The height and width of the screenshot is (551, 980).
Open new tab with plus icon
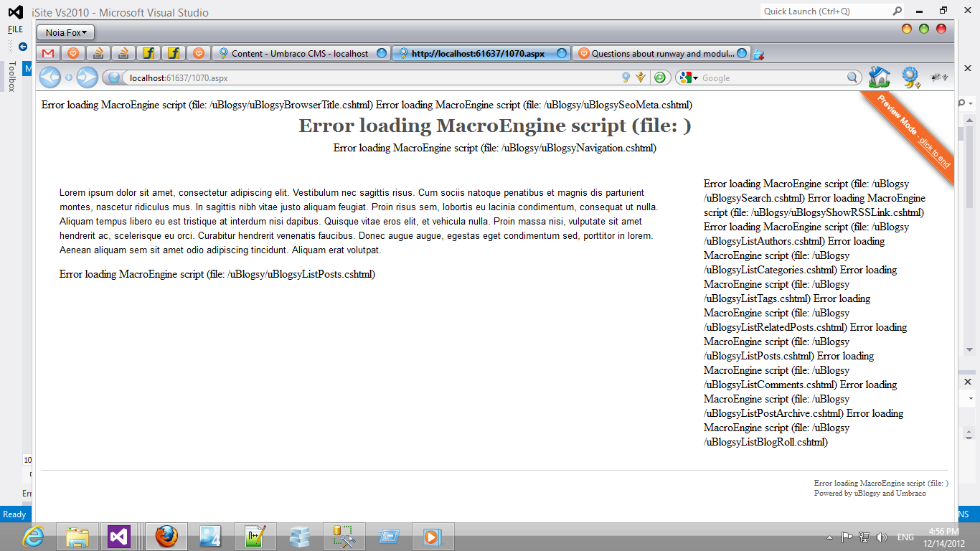759,54
